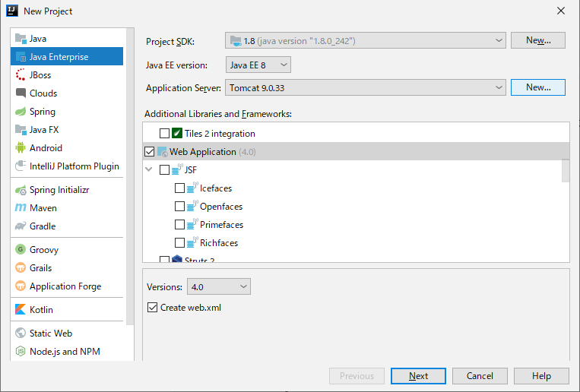The image size is (580, 392).
Task: Open the Application Server dropdown
Action: point(366,87)
